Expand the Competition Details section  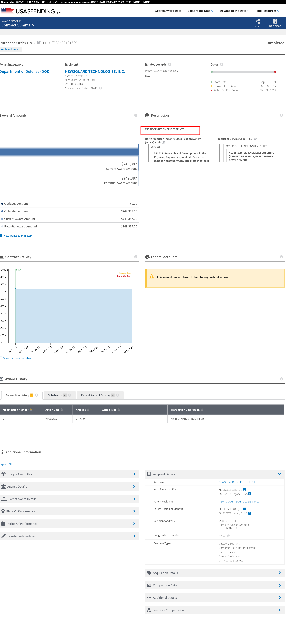214,585
